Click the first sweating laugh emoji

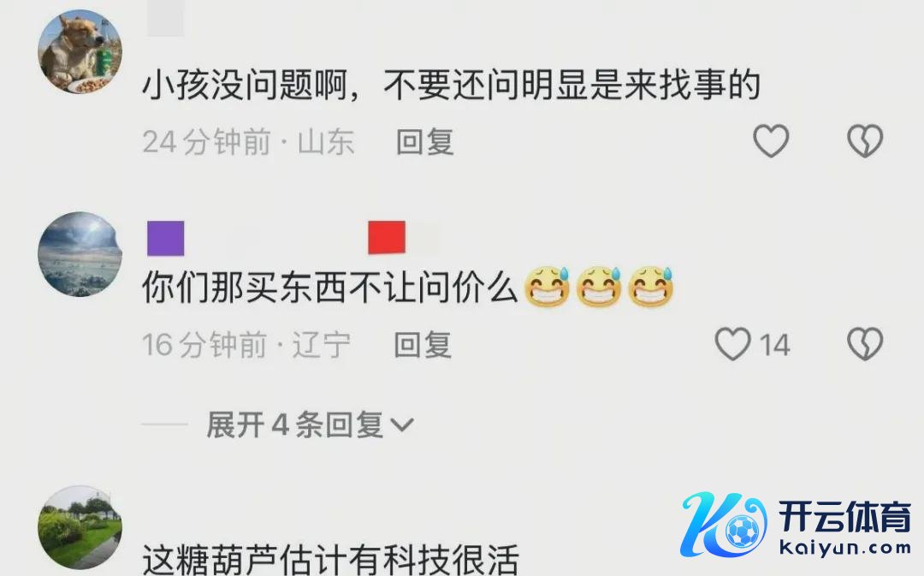(x=546, y=287)
